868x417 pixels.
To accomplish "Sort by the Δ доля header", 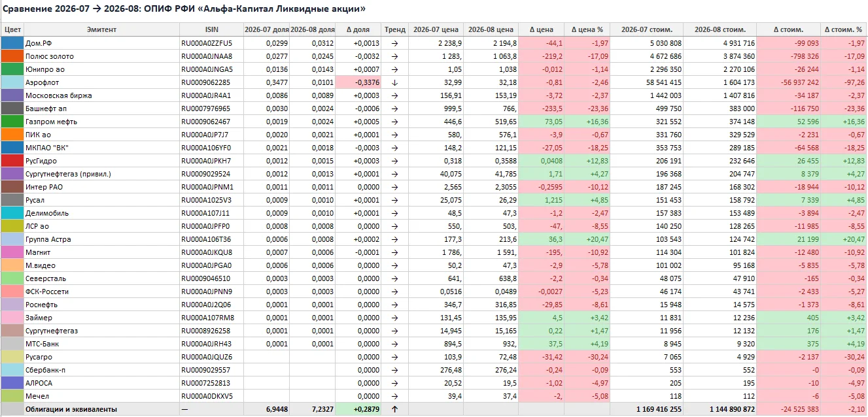I will [x=359, y=29].
